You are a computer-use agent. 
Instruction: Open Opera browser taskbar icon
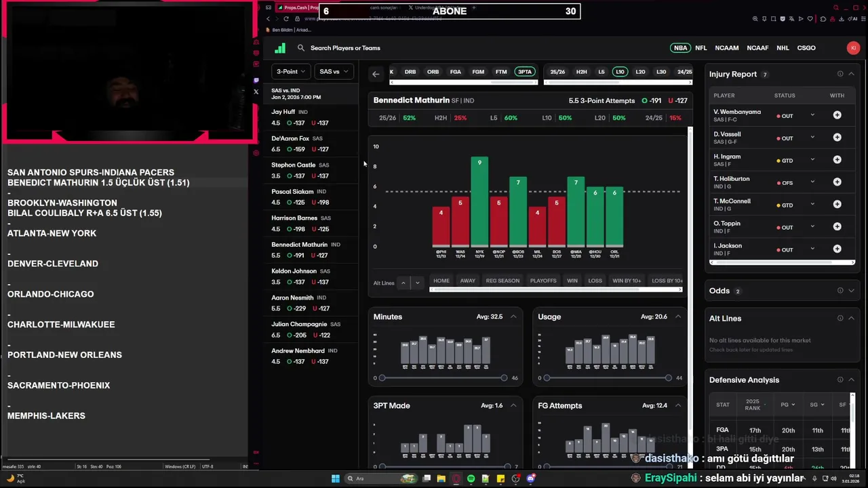point(456,479)
